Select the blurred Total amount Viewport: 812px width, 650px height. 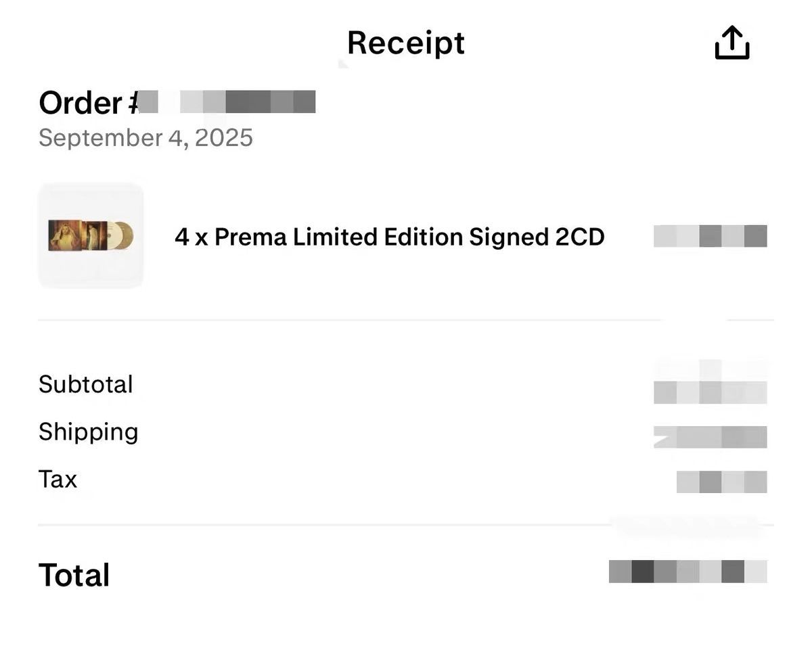687,572
